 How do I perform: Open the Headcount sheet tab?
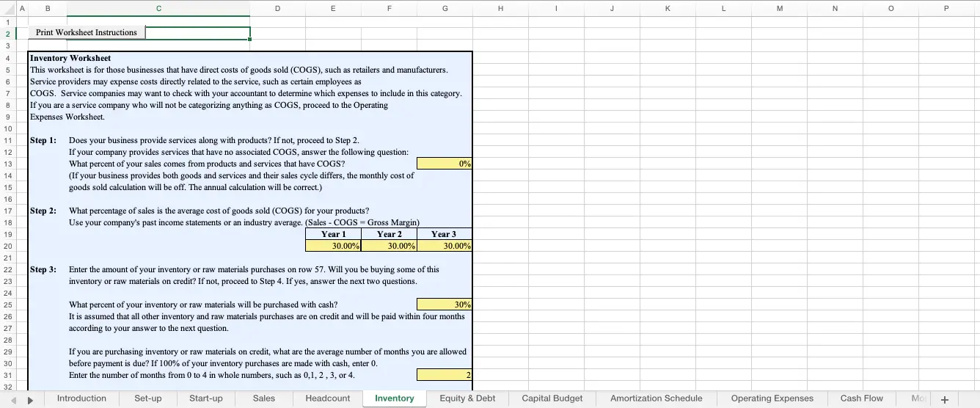pyautogui.click(x=327, y=398)
